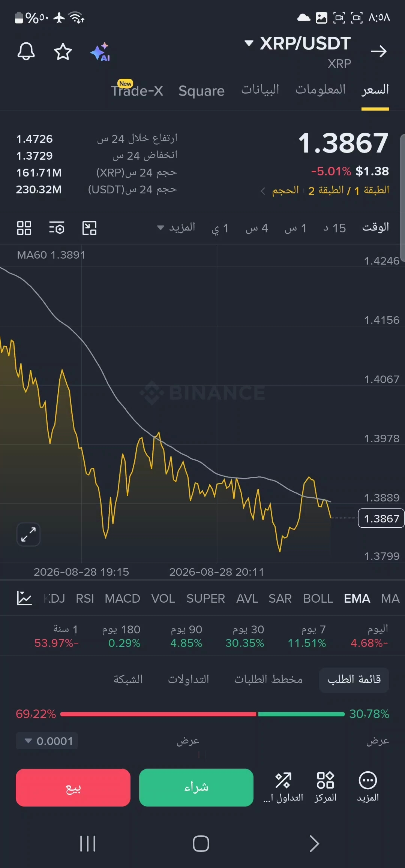Expand the المزيد timeframe dropdown

point(176,227)
